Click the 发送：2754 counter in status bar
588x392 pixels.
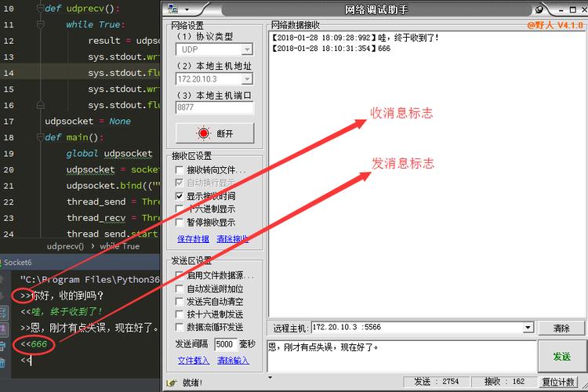point(436,382)
